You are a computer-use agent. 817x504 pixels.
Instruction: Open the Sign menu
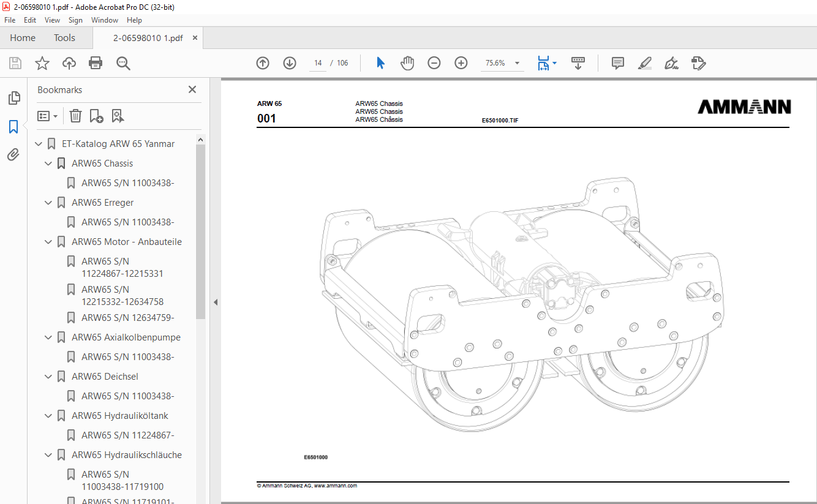[75, 20]
